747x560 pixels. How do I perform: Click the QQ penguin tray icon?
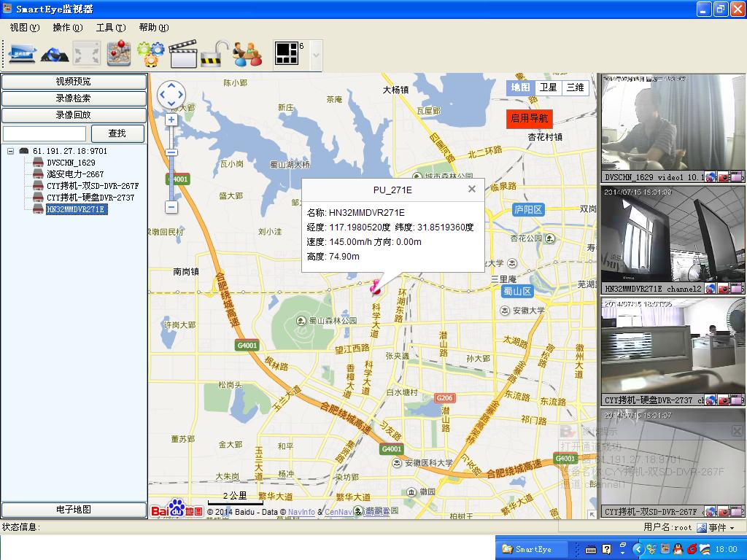(678, 549)
